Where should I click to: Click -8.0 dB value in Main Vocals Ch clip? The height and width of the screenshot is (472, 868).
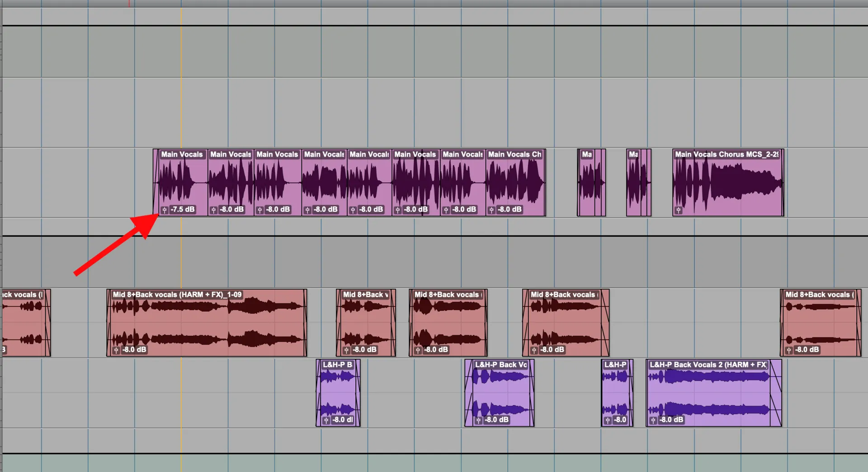(509, 210)
